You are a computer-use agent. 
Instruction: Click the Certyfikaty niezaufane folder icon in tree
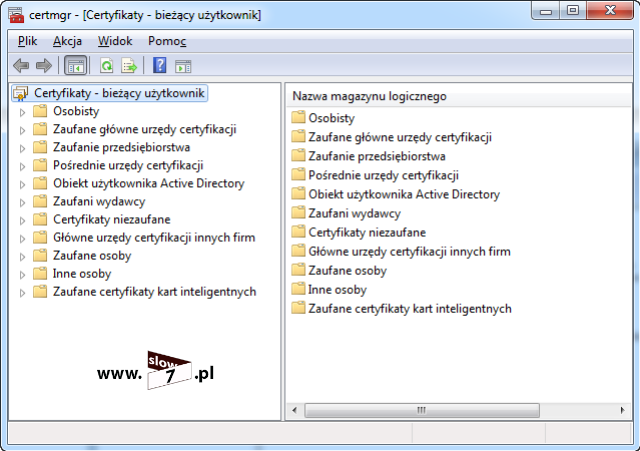coord(40,219)
